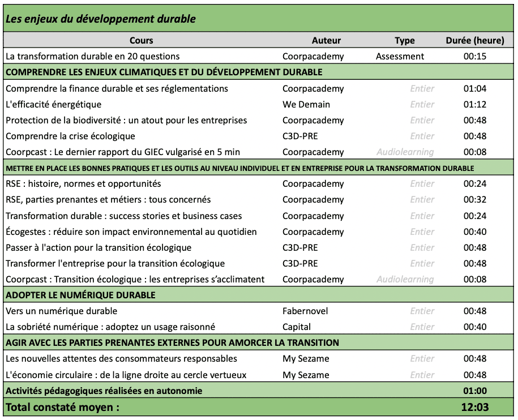Open the Coorpcast GIEC report row
This screenshot has width=518, height=420.
(258, 152)
